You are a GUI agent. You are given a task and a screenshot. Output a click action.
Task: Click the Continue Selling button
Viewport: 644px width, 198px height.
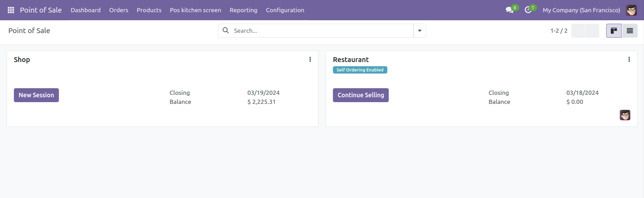point(361,95)
